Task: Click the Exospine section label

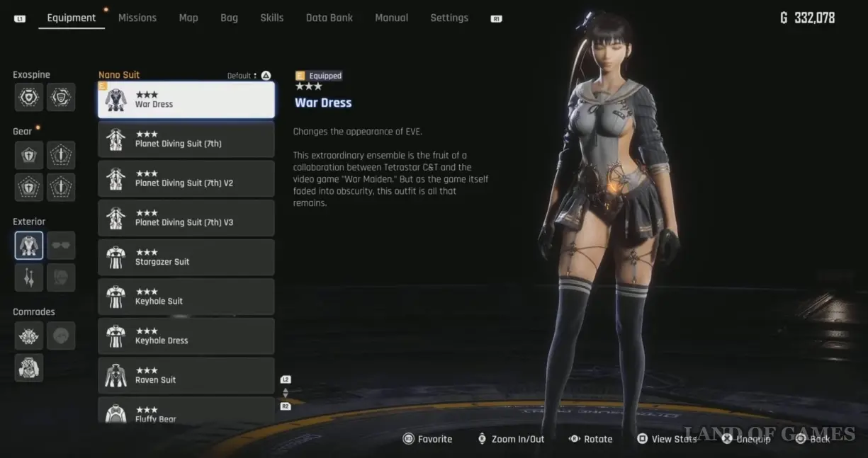Action: (31, 74)
